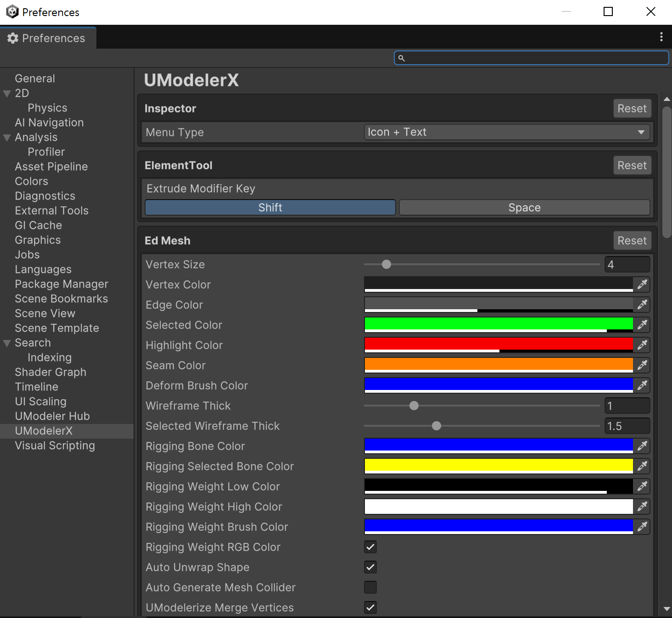Click the Wireframe Thick value field
672x618 pixels.
point(627,406)
